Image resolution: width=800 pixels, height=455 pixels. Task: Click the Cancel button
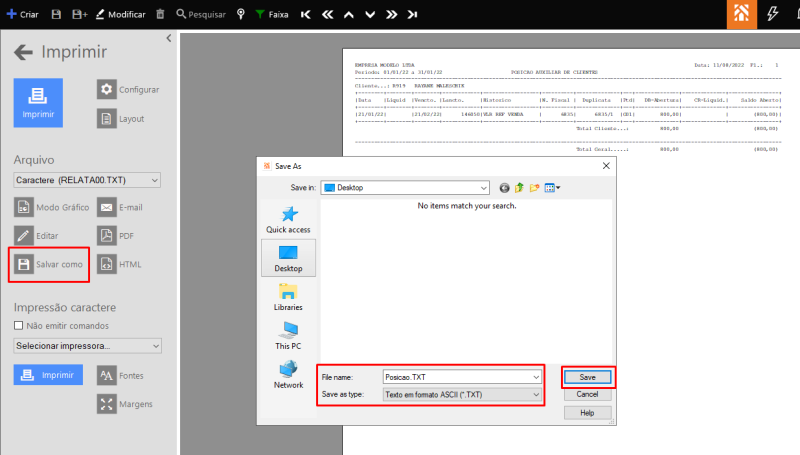coord(587,394)
